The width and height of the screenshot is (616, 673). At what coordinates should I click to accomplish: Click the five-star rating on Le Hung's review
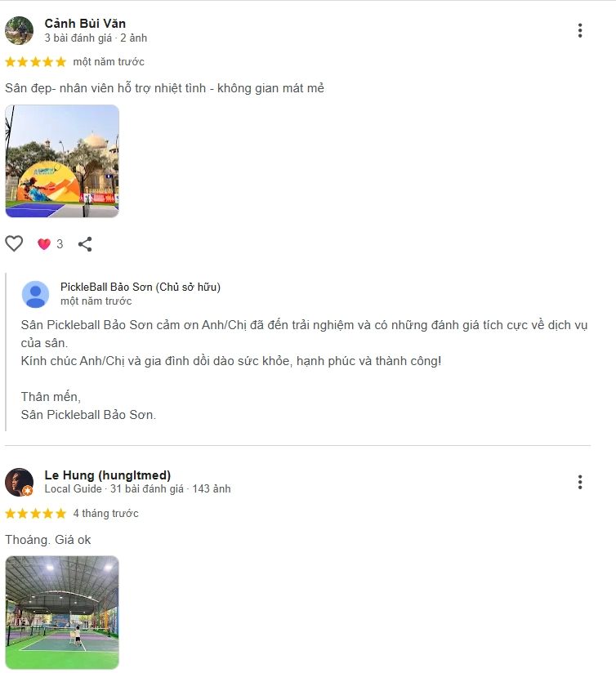[36, 514]
